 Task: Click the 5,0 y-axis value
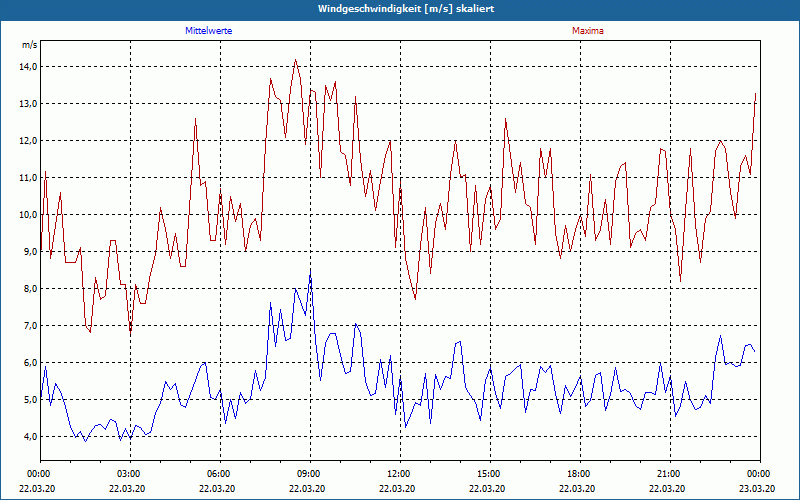coord(30,399)
